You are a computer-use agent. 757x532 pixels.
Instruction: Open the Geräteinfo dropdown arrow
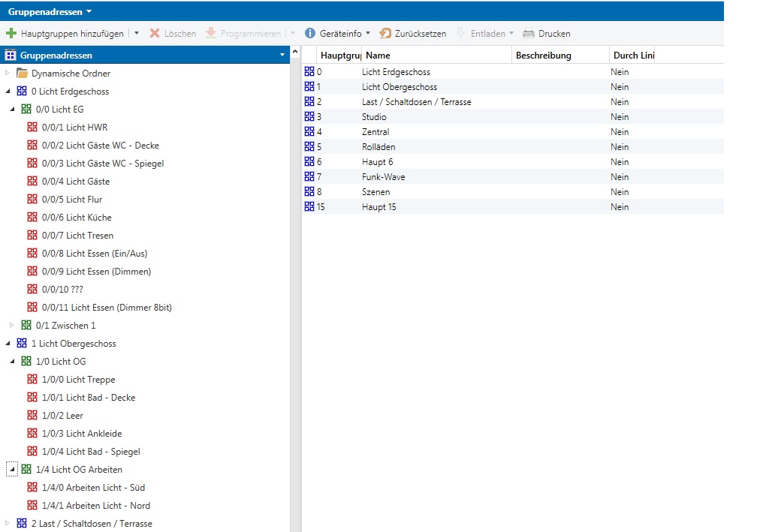(368, 34)
